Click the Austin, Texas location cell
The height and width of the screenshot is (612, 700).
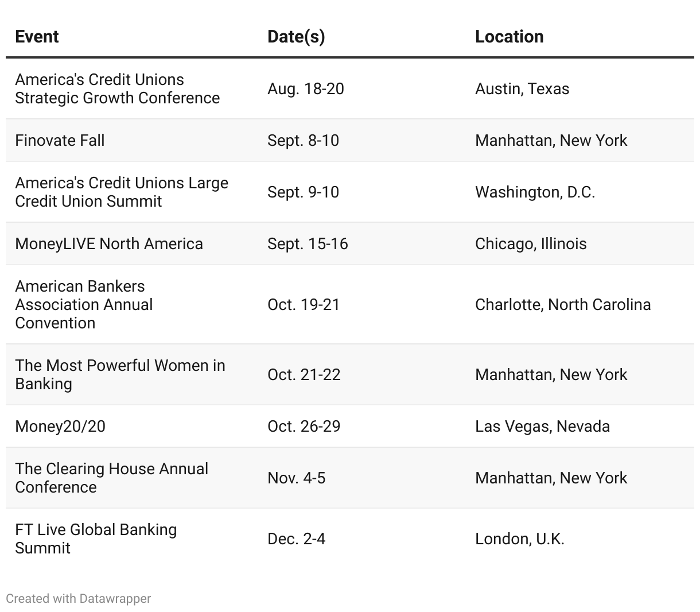(522, 89)
